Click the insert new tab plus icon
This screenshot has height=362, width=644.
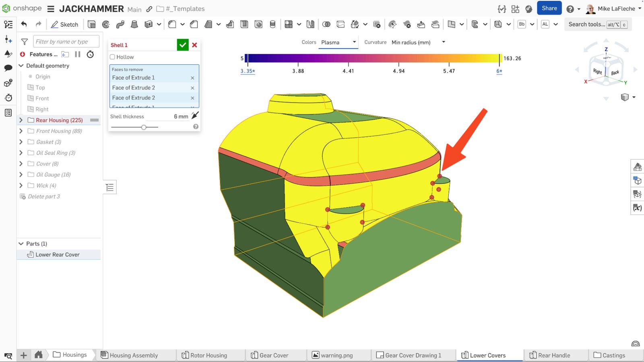[24, 355]
